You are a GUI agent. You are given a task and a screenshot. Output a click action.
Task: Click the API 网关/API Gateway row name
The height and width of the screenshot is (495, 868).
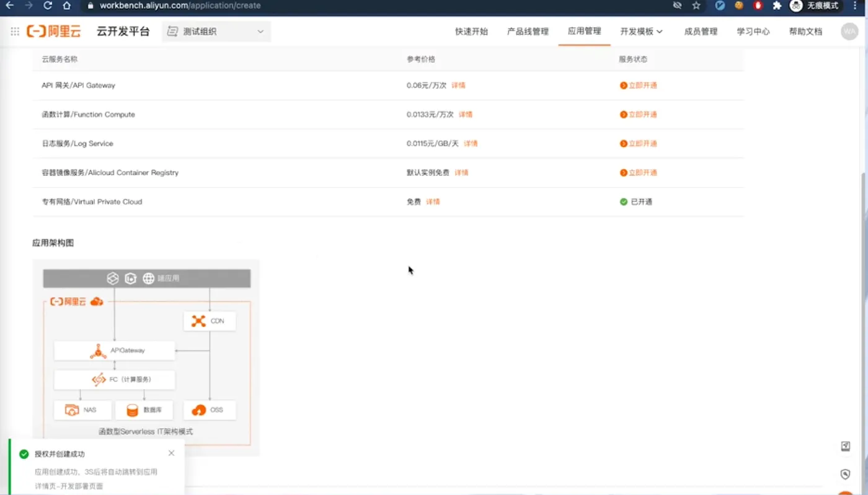coord(78,85)
